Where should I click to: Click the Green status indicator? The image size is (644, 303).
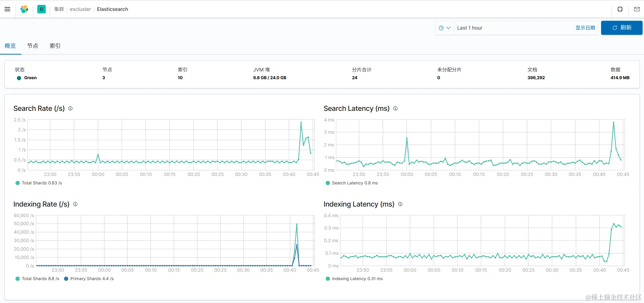(27, 78)
